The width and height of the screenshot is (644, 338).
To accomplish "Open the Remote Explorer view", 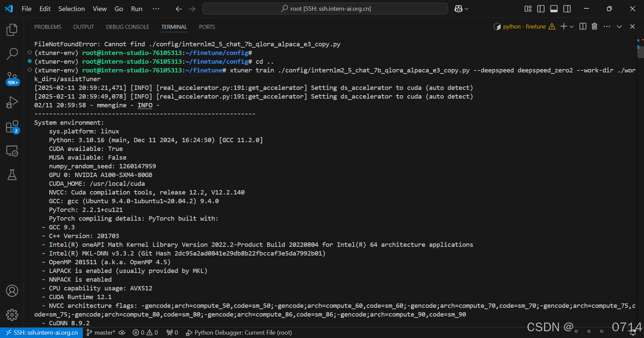I will click(12, 151).
